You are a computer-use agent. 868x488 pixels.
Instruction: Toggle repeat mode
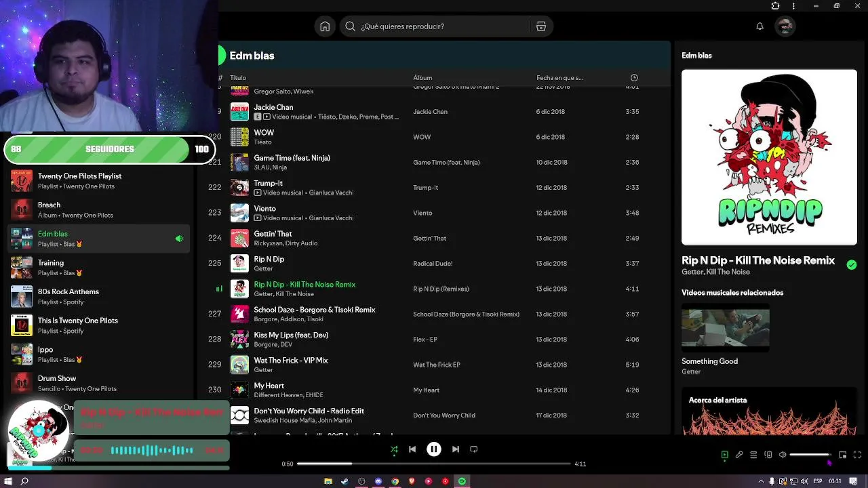point(474,449)
